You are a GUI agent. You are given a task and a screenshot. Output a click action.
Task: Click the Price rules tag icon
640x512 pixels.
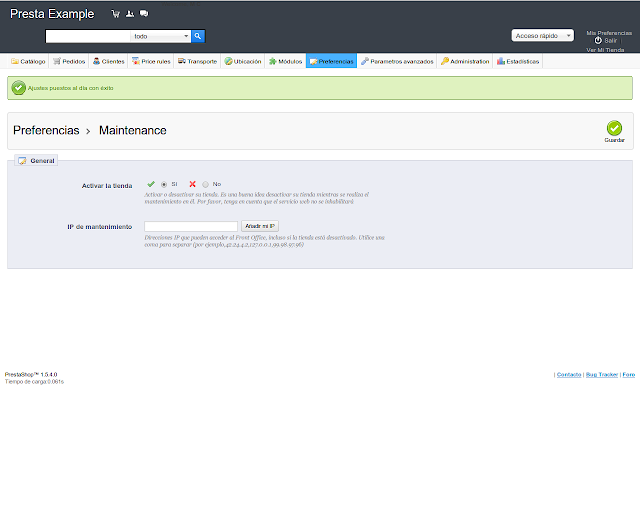pyautogui.click(x=136, y=61)
